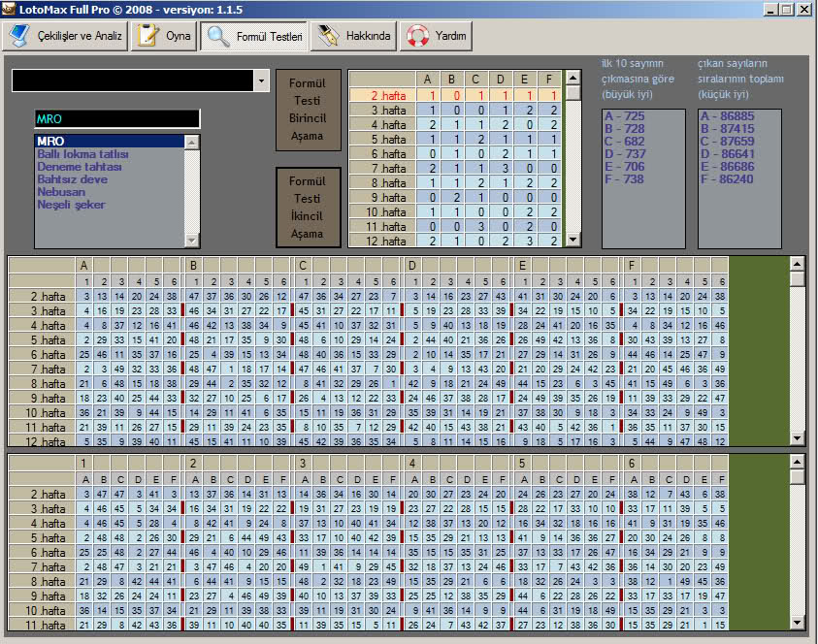The height and width of the screenshot is (644, 818).
Task: Select "5 .hafta" row label in middle grid
Action: [x=43, y=340]
